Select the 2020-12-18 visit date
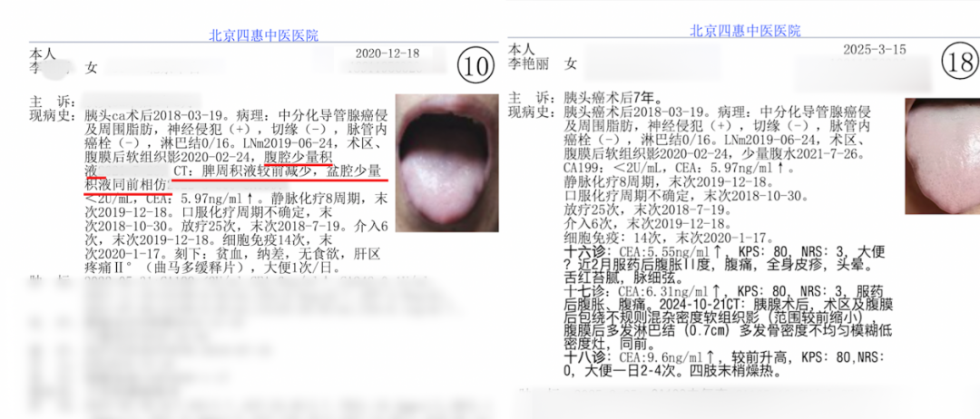The height and width of the screenshot is (419, 980). coord(387,54)
